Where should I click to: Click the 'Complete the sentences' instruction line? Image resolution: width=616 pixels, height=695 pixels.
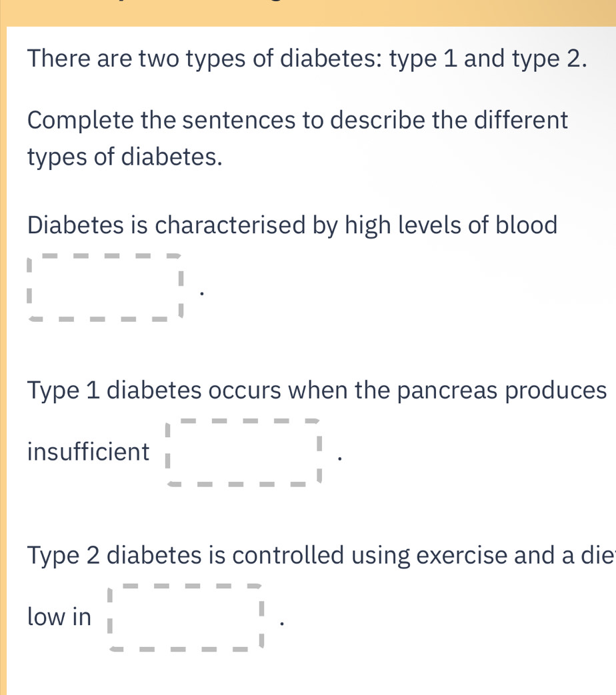coord(297,121)
